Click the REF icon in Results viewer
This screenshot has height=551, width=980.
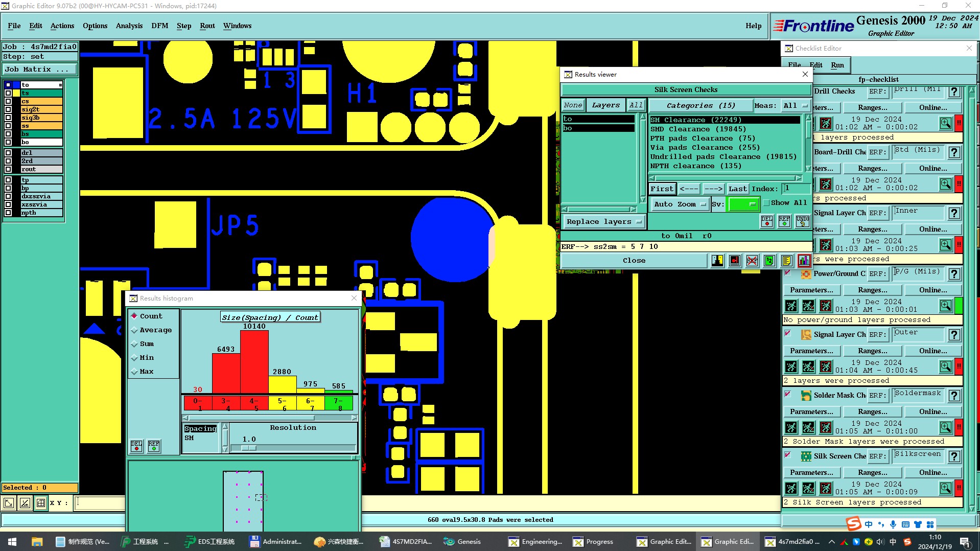pyautogui.click(x=784, y=221)
